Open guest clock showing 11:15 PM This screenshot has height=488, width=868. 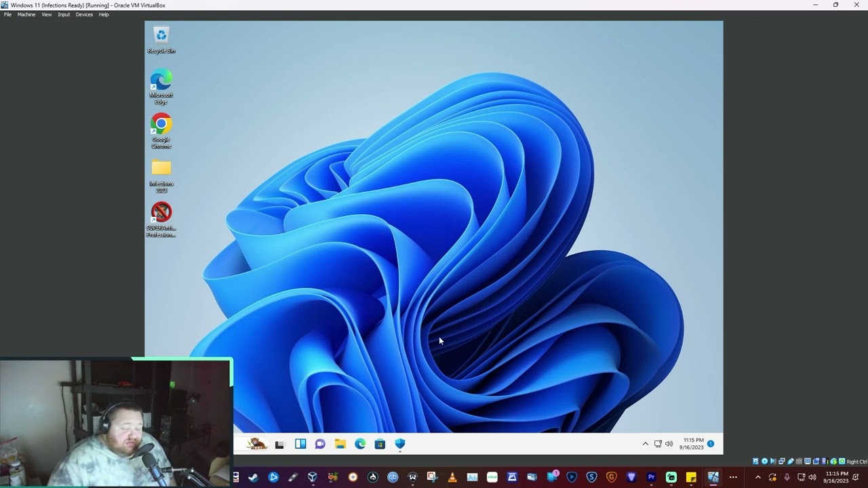point(692,444)
